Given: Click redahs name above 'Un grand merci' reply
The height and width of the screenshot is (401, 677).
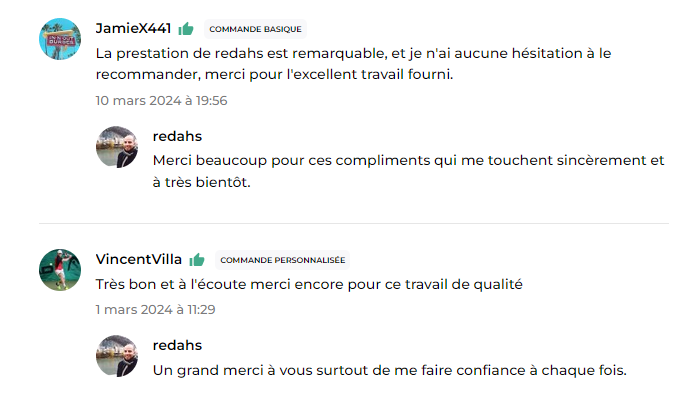Looking at the screenshot, I should coord(177,345).
